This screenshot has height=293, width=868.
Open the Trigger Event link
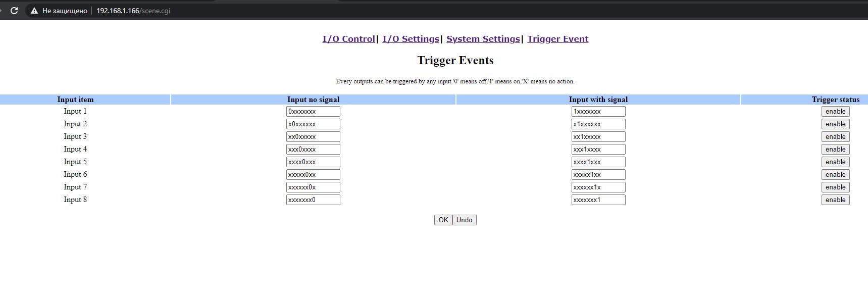pyautogui.click(x=557, y=39)
